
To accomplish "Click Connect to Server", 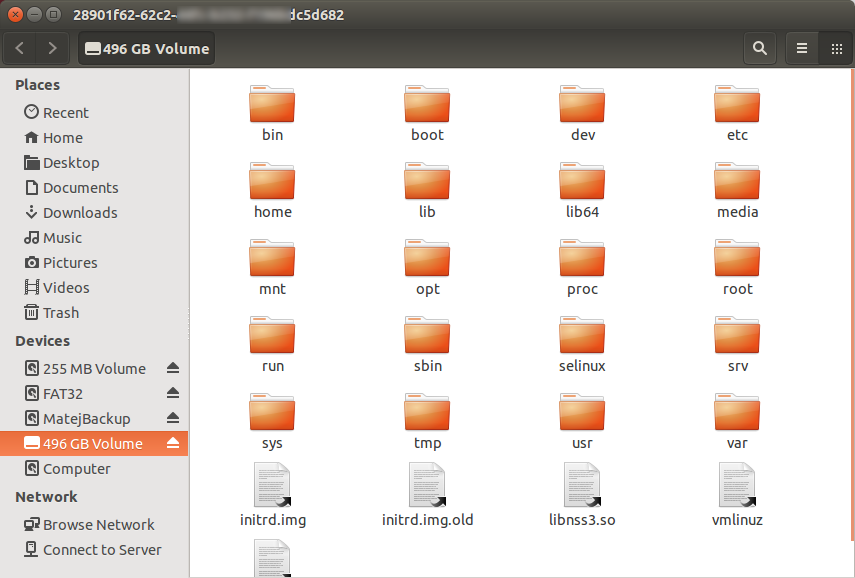I will pos(101,549).
